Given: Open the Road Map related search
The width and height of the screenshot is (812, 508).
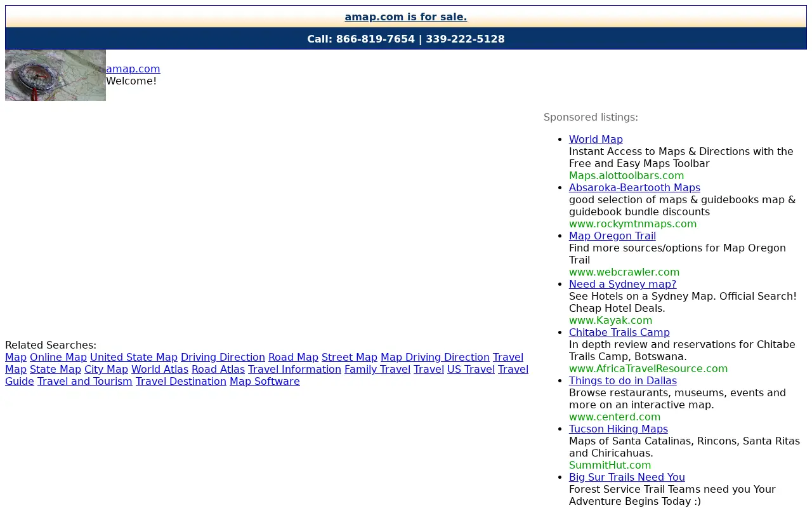Looking at the screenshot, I should point(293,357).
